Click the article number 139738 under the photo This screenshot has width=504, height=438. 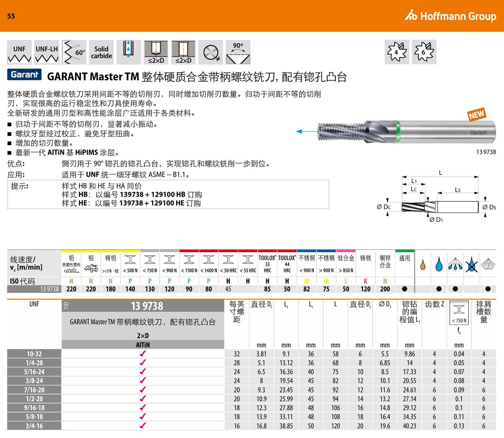click(486, 152)
